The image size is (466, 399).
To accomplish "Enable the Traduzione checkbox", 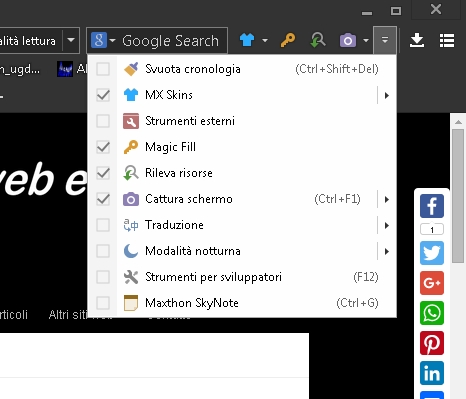I will 103,225.
